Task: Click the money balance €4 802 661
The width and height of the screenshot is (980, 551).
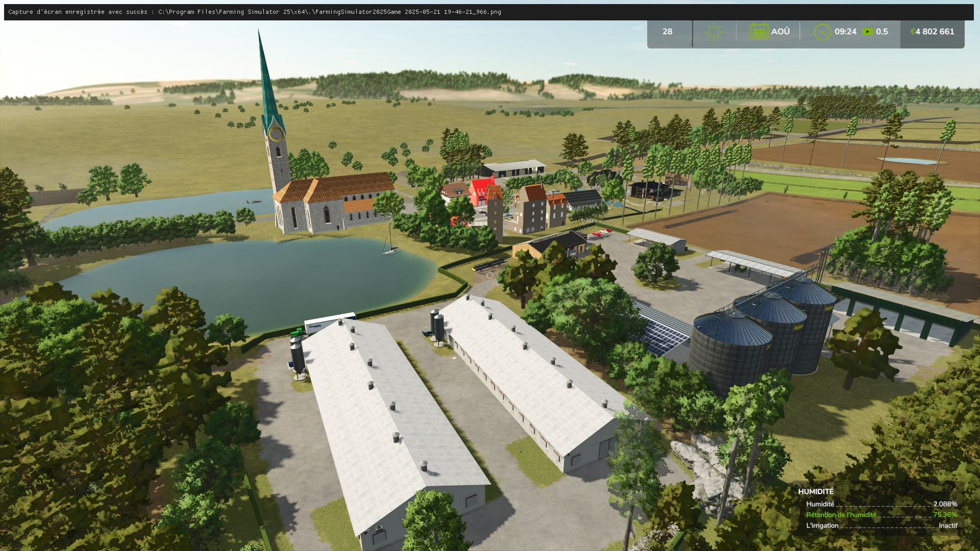Action: [x=932, y=32]
